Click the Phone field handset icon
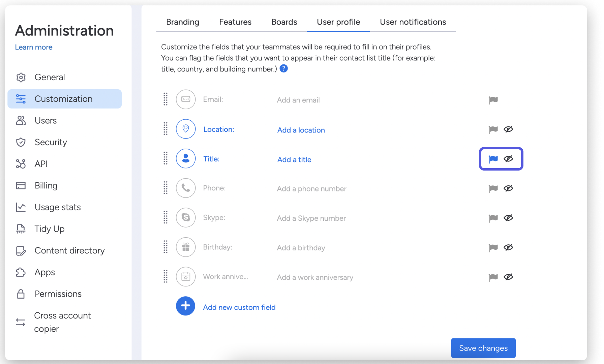 coord(186,188)
